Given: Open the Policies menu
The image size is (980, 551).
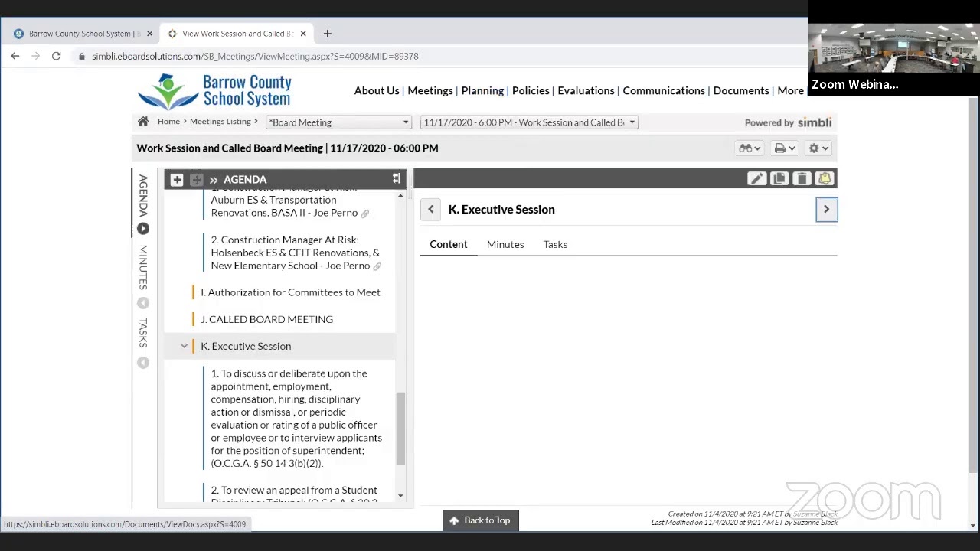Looking at the screenshot, I should (531, 90).
